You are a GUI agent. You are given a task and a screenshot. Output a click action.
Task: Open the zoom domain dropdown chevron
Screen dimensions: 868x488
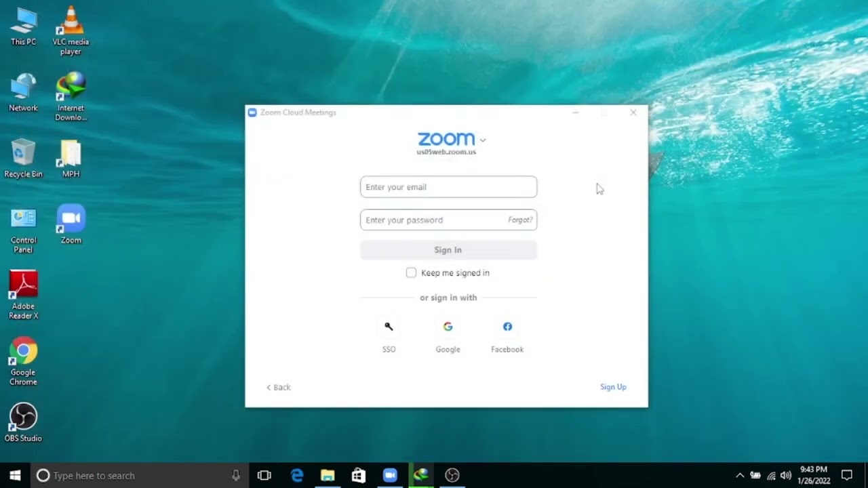pyautogui.click(x=483, y=140)
